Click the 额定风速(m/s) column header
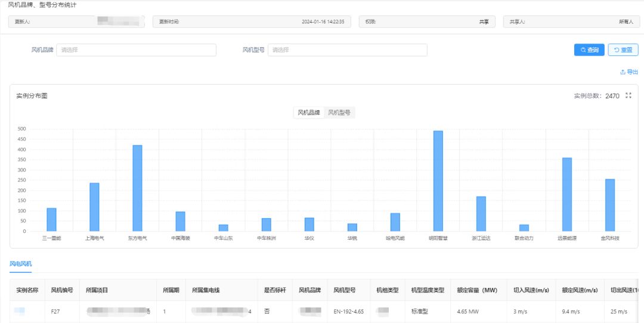 click(580, 290)
